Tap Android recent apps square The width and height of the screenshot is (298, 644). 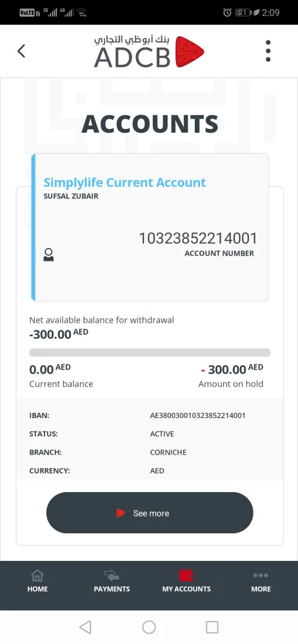pyautogui.click(x=212, y=627)
